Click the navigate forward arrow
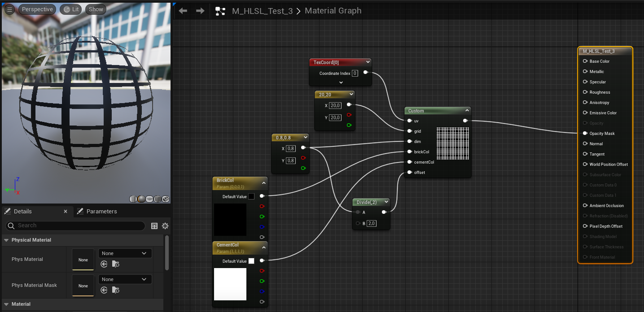644x312 pixels. point(200,11)
